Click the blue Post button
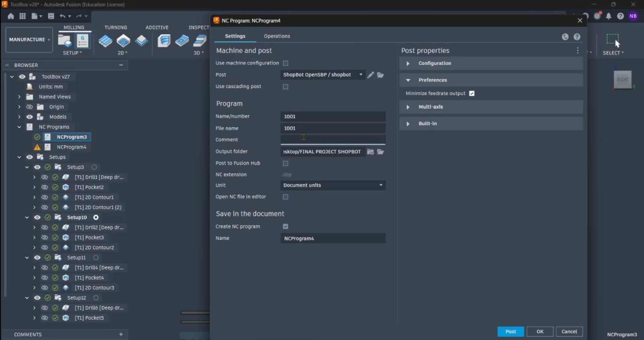Screen dimensions: 644x340 [511, 332]
